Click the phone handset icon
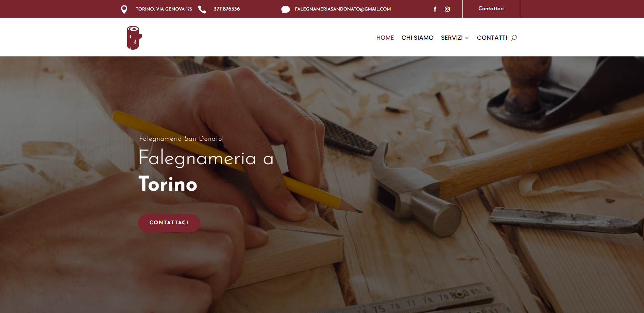This screenshot has height=313, width=644. coord(202,9)
